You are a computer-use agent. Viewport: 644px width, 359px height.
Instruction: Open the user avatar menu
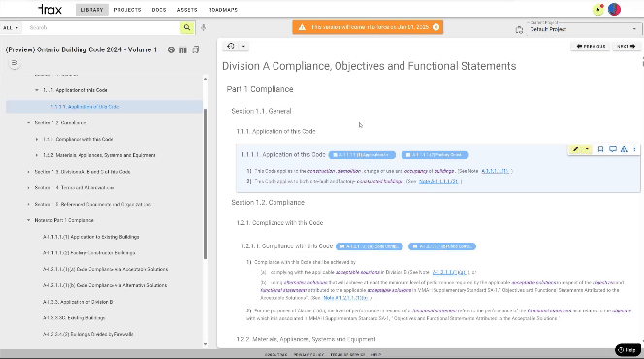[615, 9]
